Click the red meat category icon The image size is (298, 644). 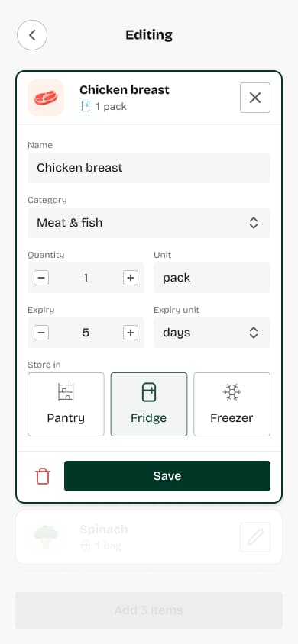[46, 98]
